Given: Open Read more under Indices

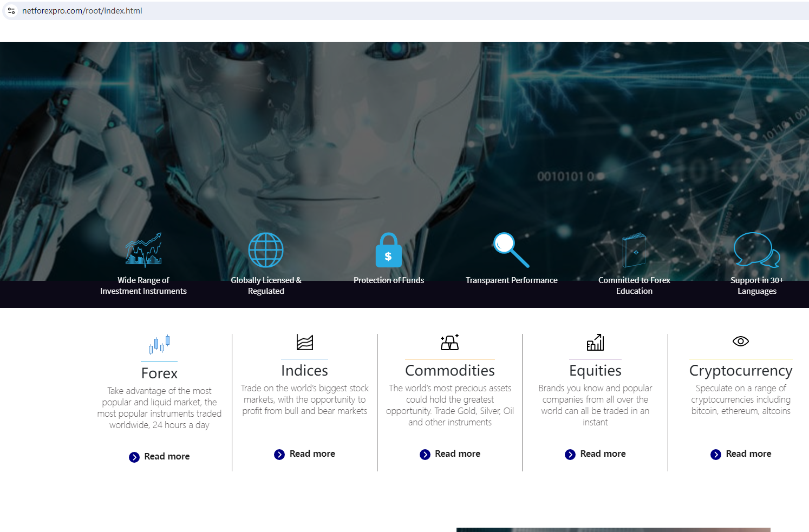Looking at the screenshot, I should click(312, 454).
